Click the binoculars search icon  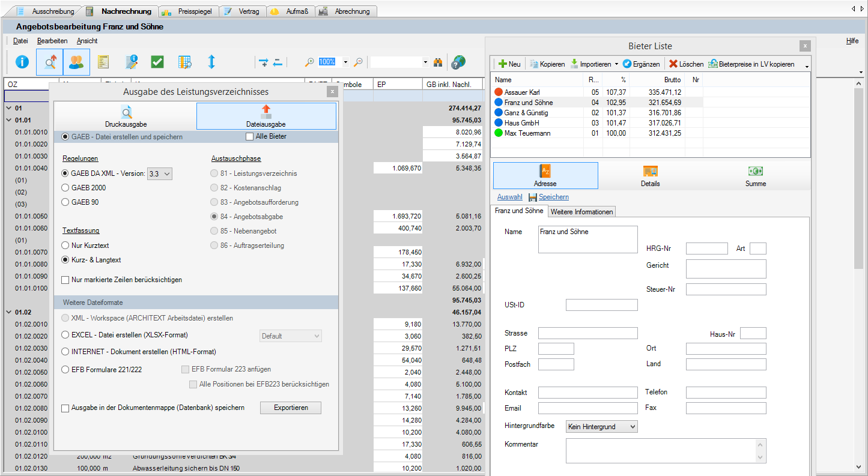(439, 62)
